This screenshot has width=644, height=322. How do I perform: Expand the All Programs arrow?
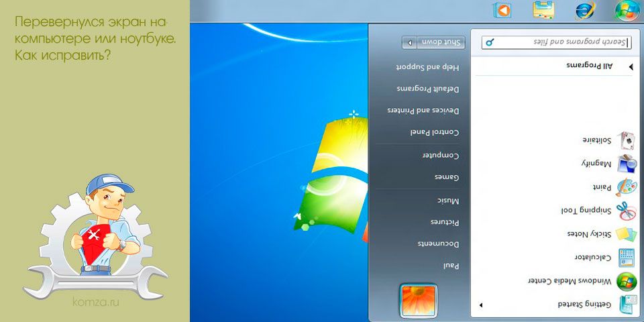pyautogui.click(x=631, y=66)
